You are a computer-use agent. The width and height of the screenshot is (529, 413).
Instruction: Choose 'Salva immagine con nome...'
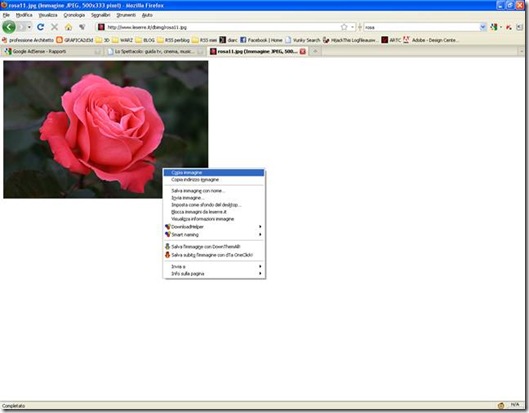coord(214,191)
